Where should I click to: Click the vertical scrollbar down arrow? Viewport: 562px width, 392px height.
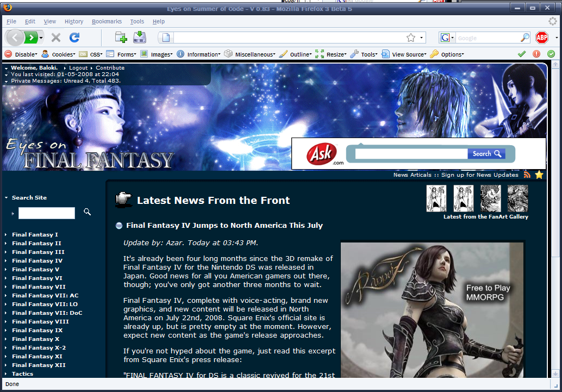(555, 374)
